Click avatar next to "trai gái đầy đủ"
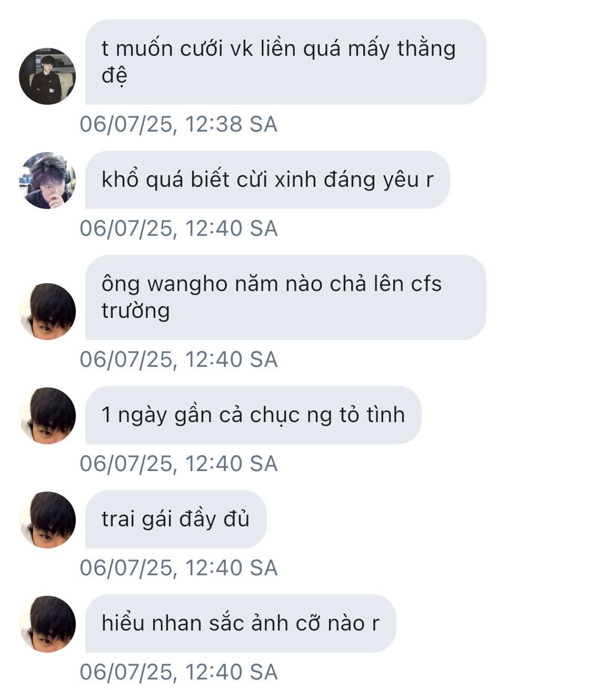This screenshot has width=616, height=690. click(x=47, y=519)
